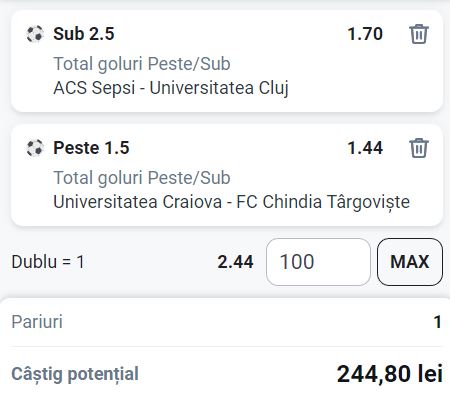Set the maximum stake with MAX button
The image size is (450, 394).
pos(410,262)
